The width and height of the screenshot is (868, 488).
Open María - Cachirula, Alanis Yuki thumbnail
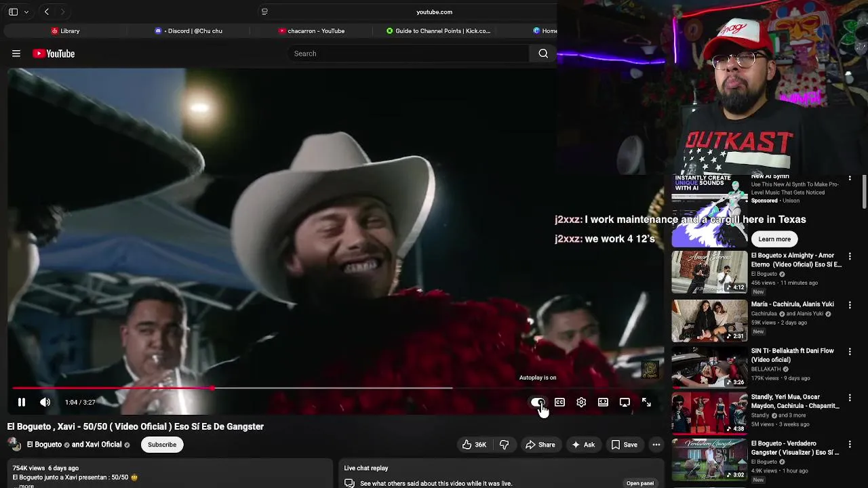709,321
